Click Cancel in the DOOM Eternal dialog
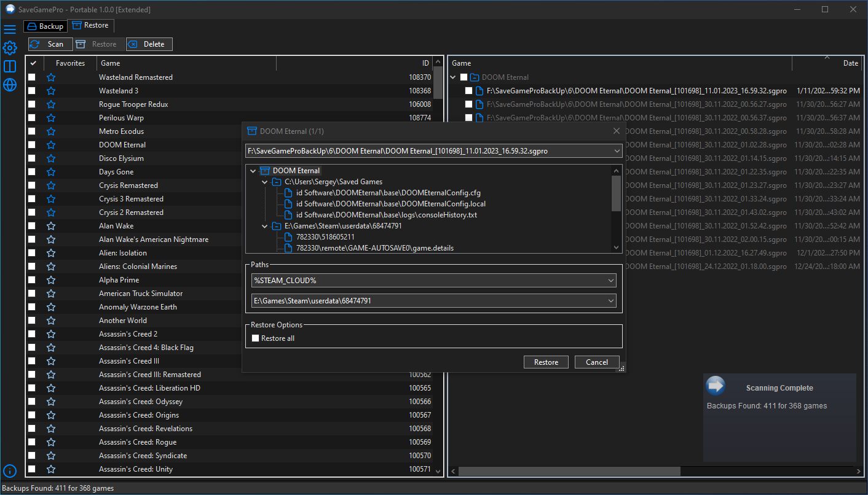This screenshot has width=868, height=495. pos(596,362)
